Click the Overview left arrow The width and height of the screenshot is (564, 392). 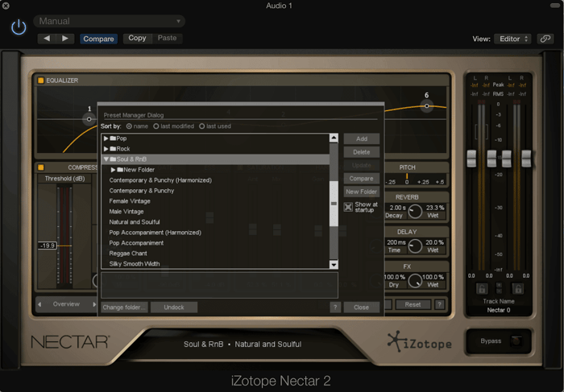tap(39, 304)
